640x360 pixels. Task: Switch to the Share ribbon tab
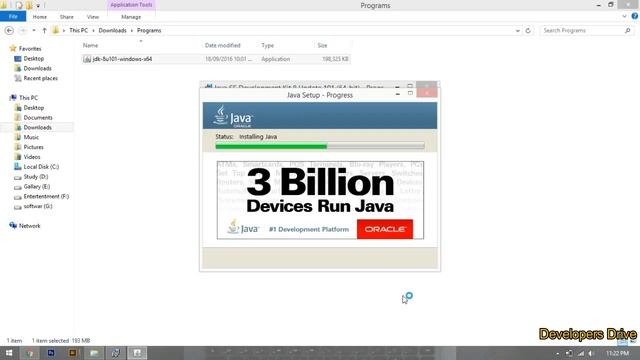pos(67,17)
